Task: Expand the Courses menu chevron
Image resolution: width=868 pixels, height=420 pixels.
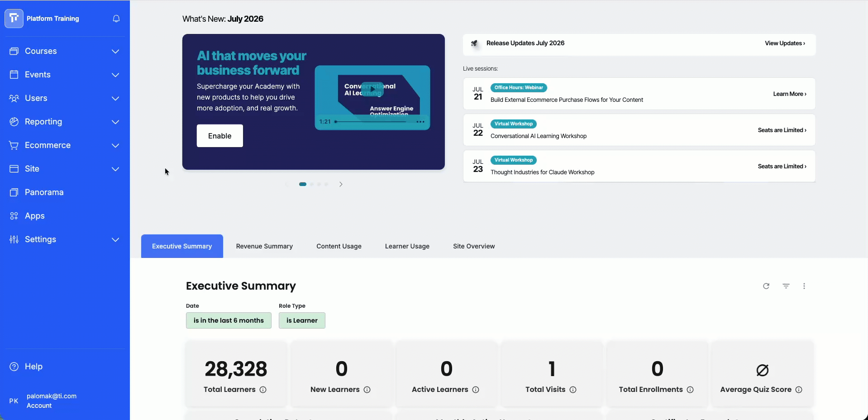Action: (115, 51)
